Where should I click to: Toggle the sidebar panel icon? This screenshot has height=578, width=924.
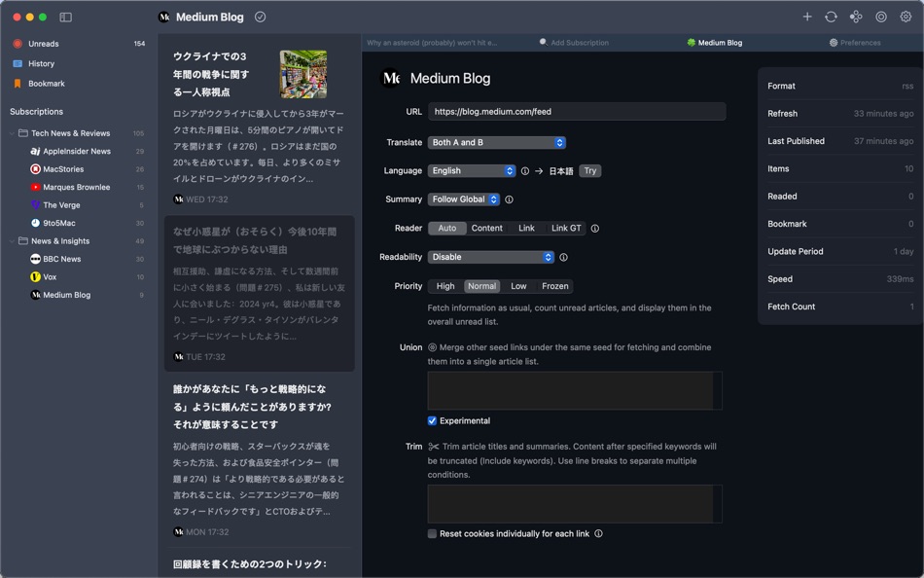[65, 18]
